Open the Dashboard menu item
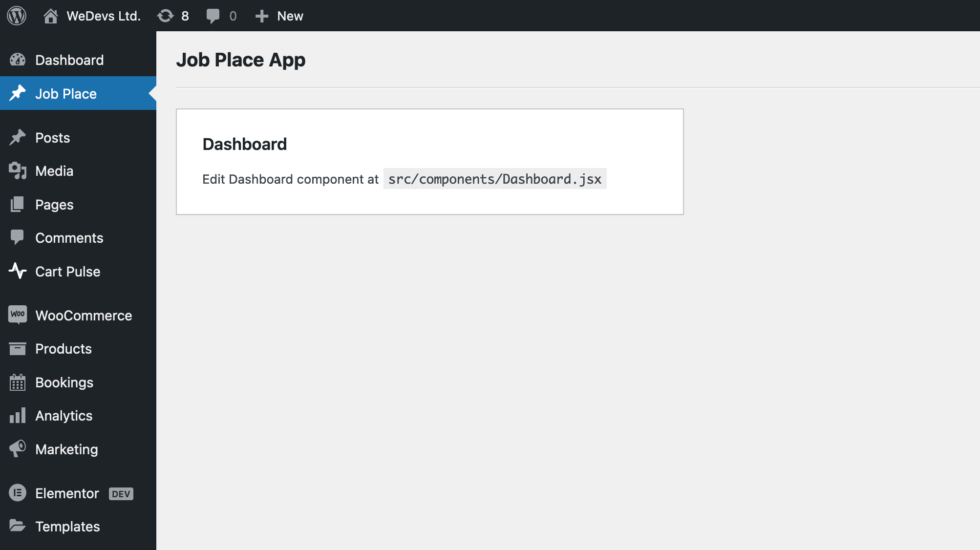Screen dimensions: 980x550 coord(69,60)
